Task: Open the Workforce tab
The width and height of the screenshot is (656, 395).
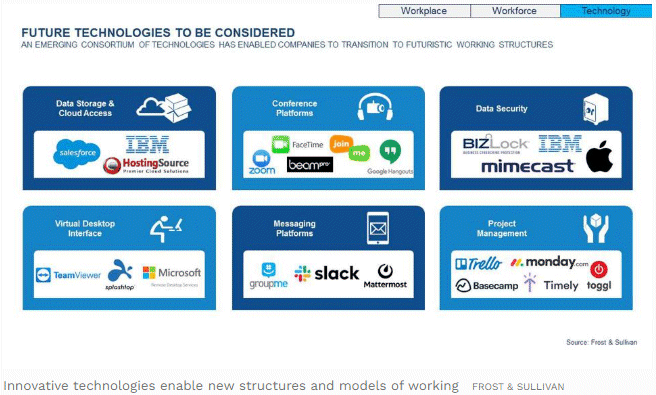Action: point(515,11)
